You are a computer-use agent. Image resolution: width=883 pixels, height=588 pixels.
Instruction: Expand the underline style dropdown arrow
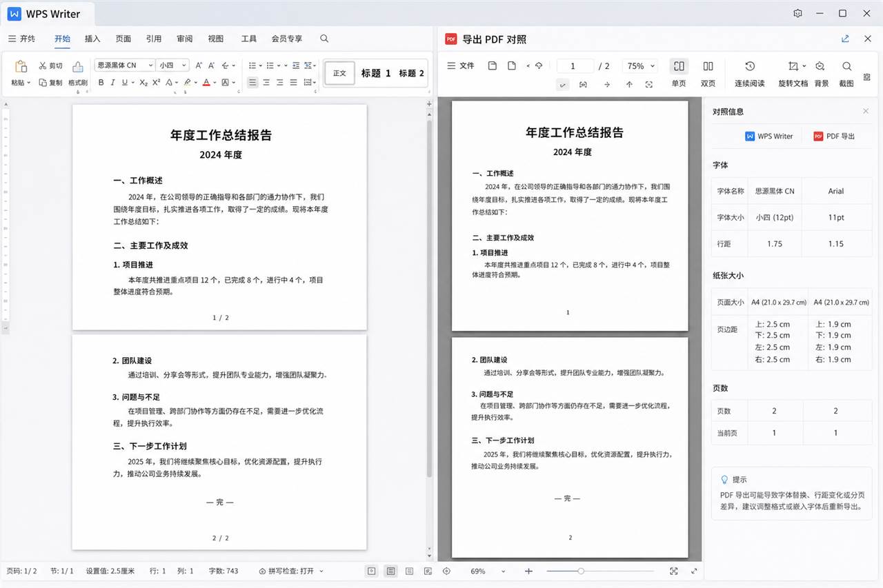coord(132,83)
